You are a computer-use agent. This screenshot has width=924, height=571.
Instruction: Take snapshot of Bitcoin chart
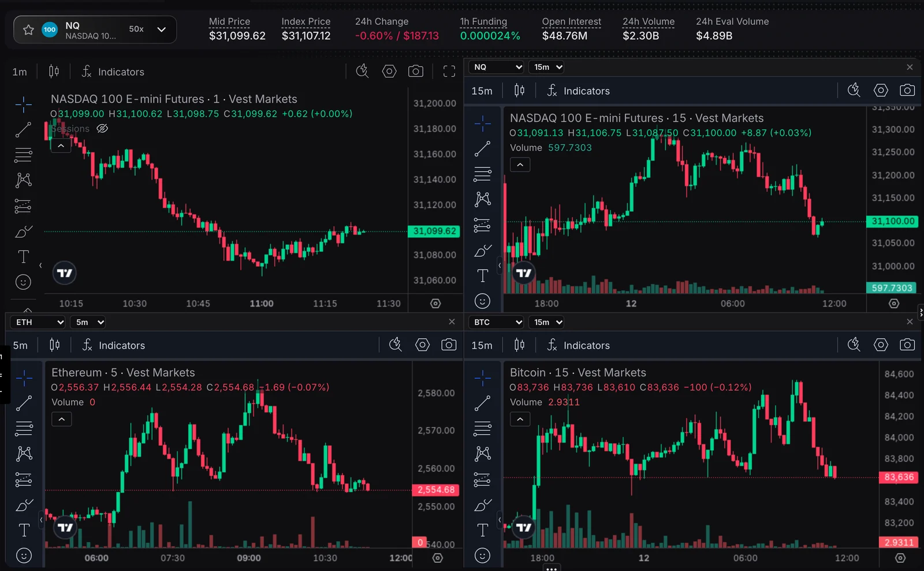pos(907,345)
